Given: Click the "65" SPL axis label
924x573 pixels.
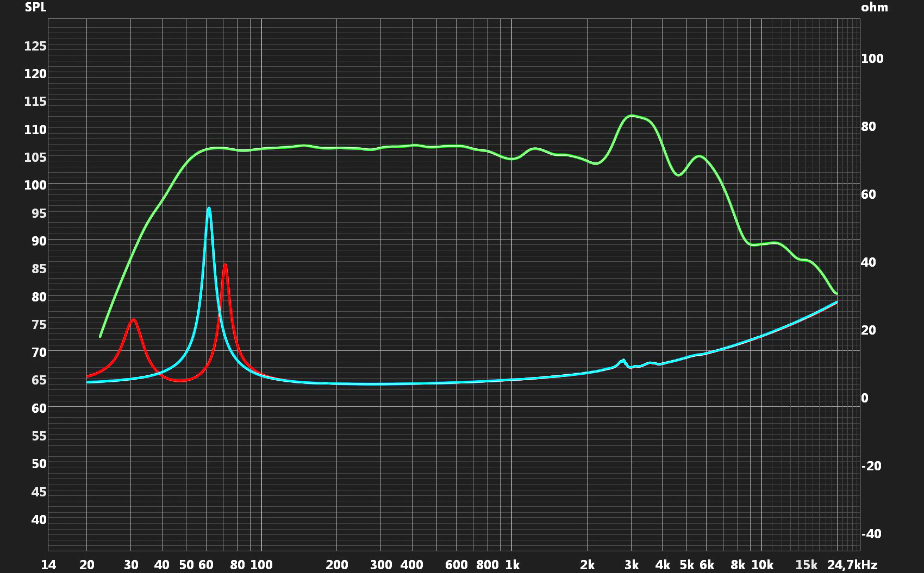Looking at the screenshot, I should 39,380.
